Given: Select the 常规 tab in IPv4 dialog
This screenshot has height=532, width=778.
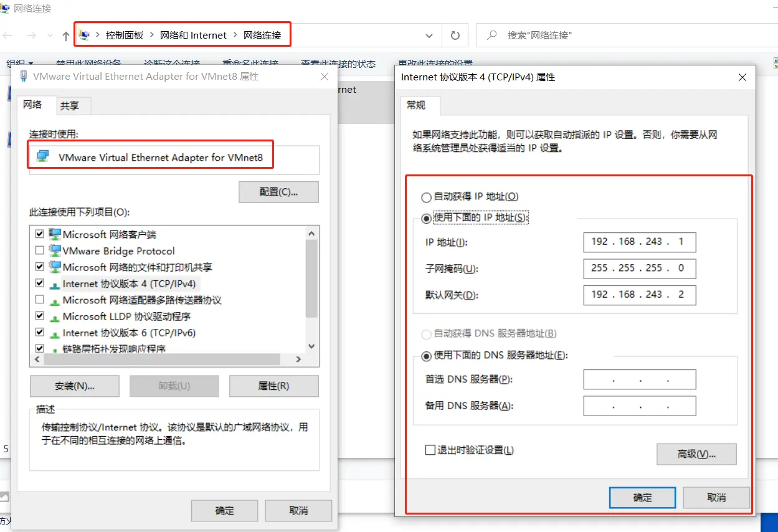Looking at the screenshot, I should coord(416,105).
